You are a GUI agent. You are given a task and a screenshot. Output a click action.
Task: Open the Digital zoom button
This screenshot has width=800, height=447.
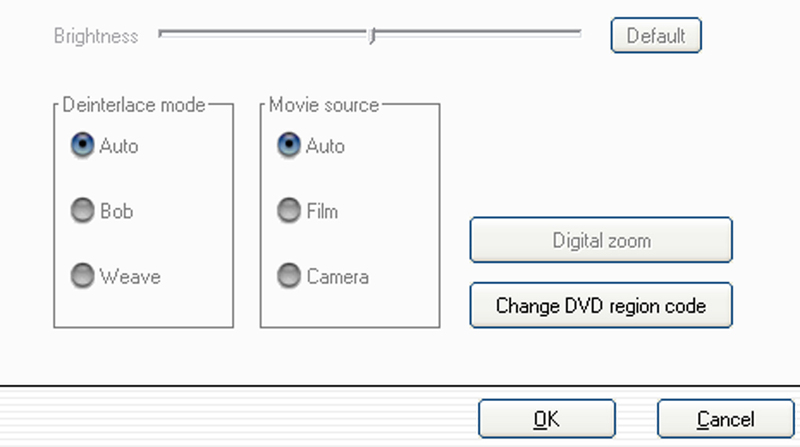[601, 240]
